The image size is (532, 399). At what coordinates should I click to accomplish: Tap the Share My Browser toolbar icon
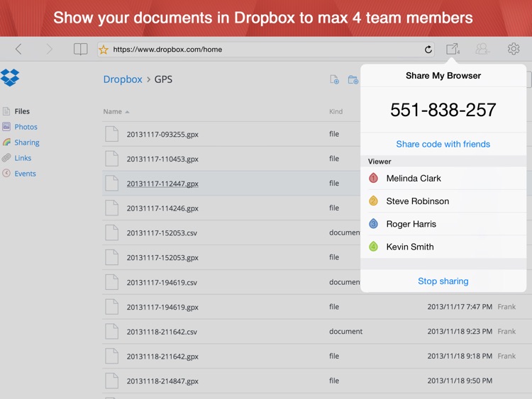point(453,49)
